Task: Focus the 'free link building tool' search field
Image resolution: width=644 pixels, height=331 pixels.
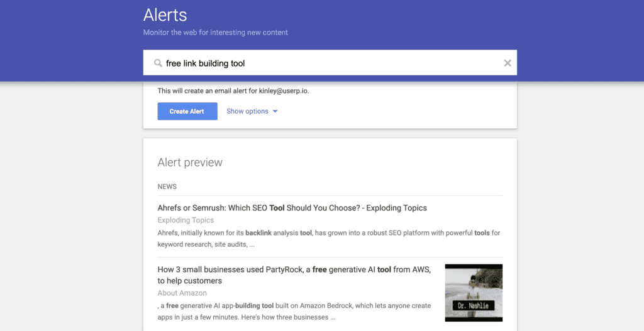Action: pyautogui.click(x=330, y=63)
